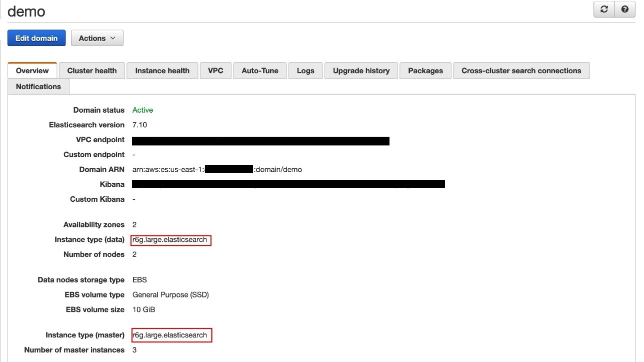Image resolution: width=644 pixels, height=362 pixels.
Task: Click the Edit domain button
Action: point(36,38)
